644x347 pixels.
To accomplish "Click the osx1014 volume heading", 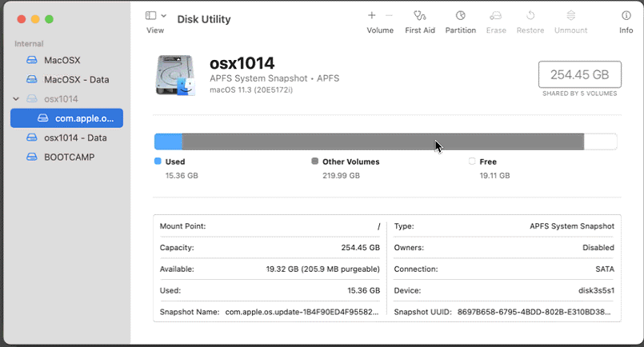I will 242,63.
